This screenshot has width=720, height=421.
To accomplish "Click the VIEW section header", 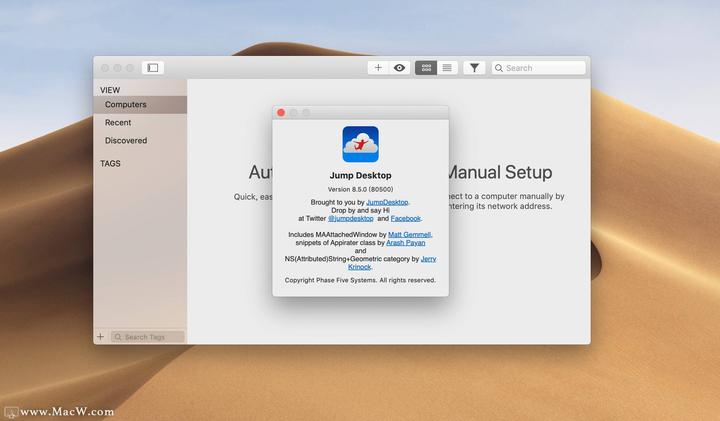I will 110,90.
